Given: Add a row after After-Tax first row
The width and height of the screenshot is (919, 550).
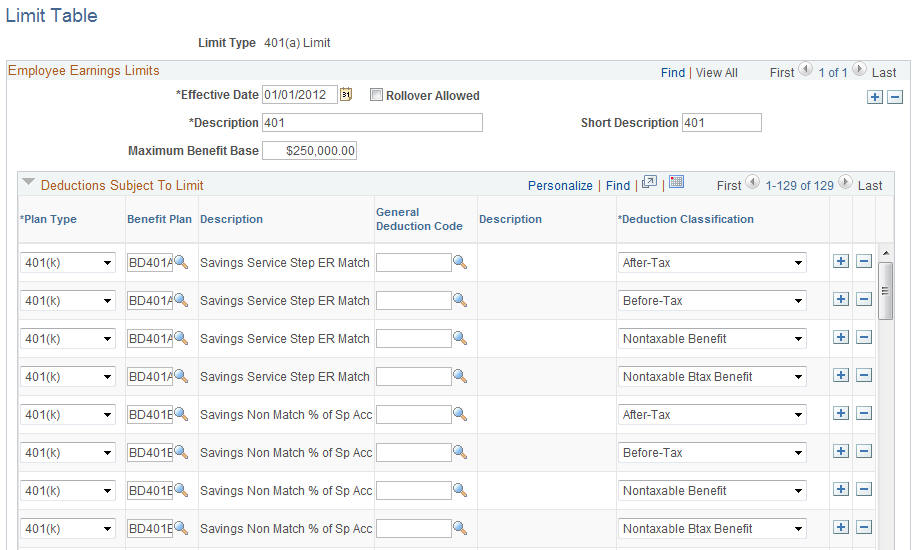Looking at the screenshot, I should tap(841, 262).
